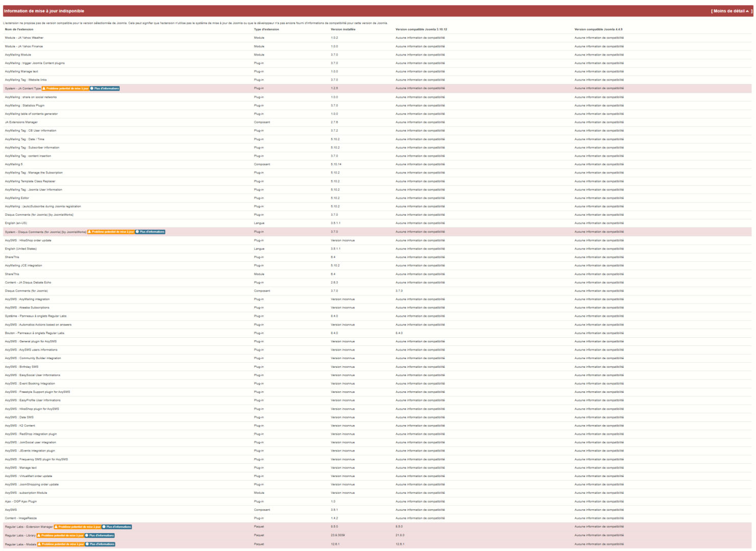Click Joomla 3.10.12 compatible version '21.6.0'
This screenshot has height=551, width=756.
click(x=400, y=536)
